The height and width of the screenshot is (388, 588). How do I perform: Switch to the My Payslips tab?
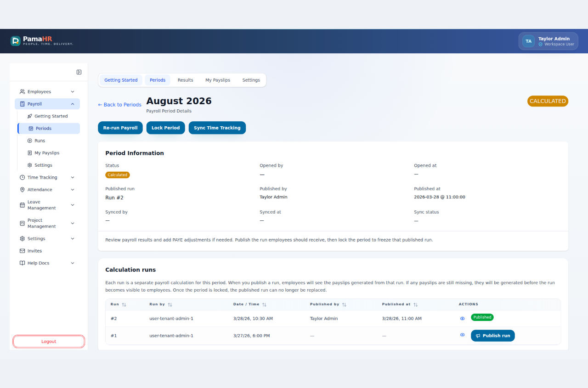[x=218, y=80]
